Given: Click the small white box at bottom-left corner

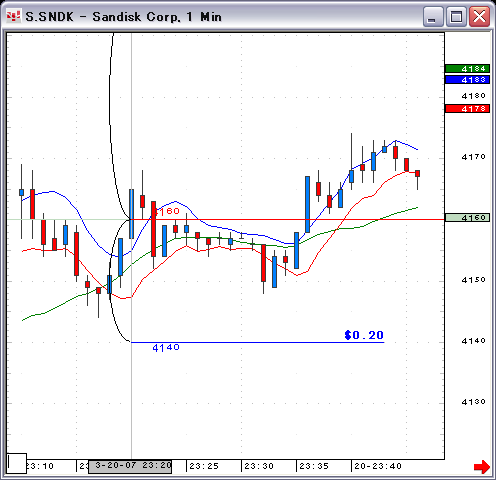Looking at the screenshot, I should point(17,463).
